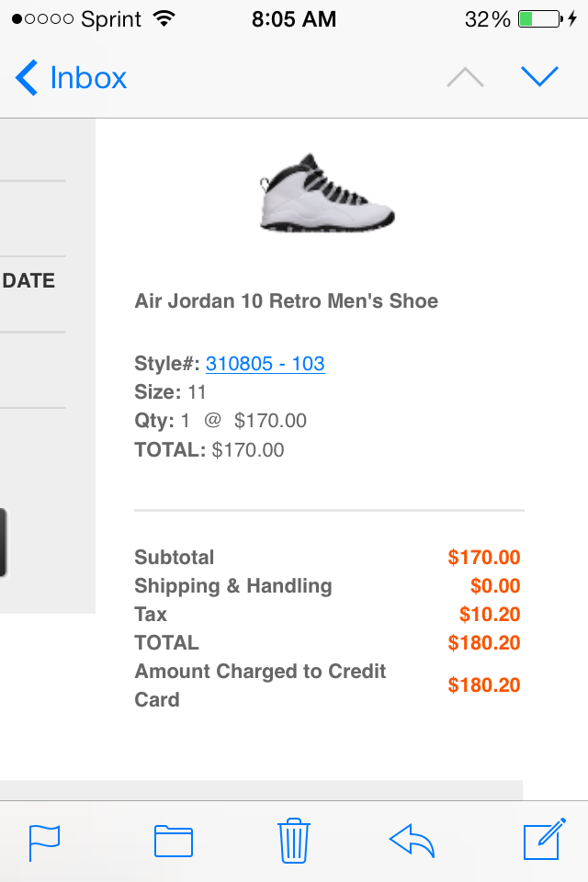Move message using the folder icon
The width and height of the screenshot is (588, 882).
coord(174,841)
